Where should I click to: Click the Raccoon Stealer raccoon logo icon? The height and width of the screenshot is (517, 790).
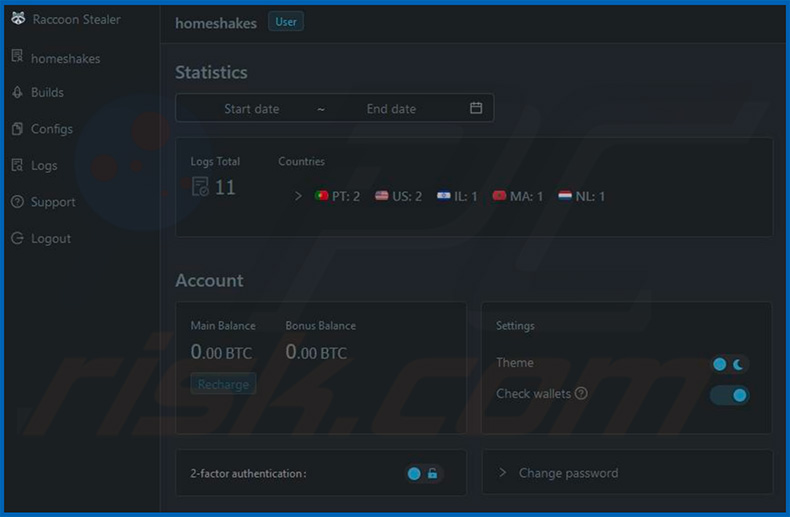pyautogui.click(x=18, y=19)
